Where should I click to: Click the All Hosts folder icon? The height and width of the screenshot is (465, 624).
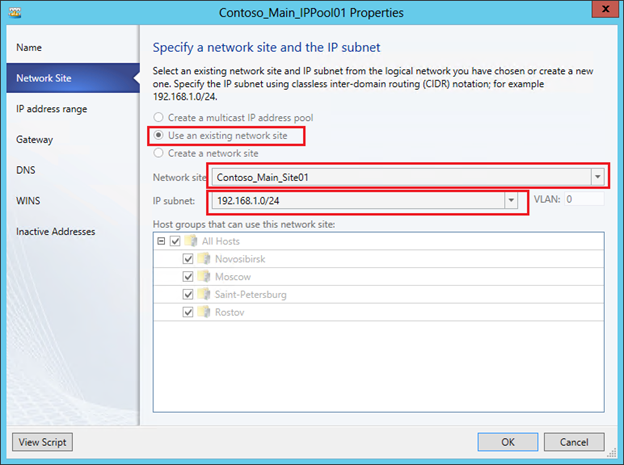pos(192,241)
